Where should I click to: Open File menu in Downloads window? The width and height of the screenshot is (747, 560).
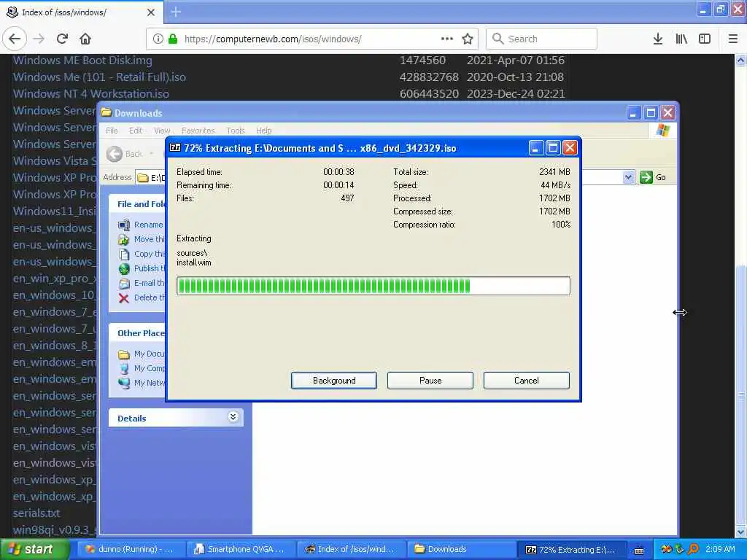pos(112,131)
